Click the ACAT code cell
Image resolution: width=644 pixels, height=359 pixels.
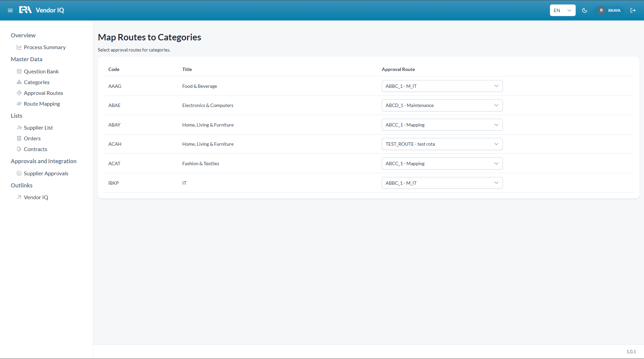click(114, 164)
